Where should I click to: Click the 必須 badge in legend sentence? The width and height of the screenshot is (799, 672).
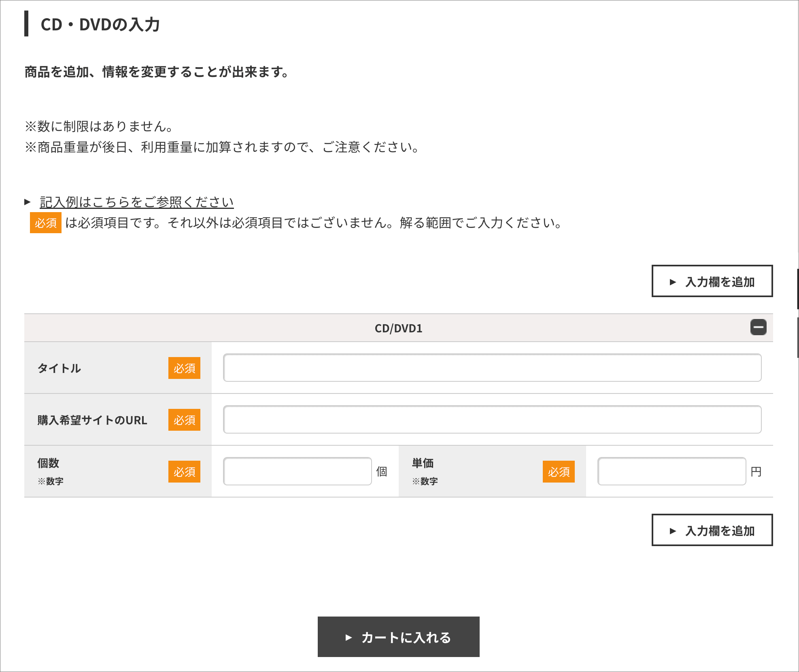pos(45,223)
